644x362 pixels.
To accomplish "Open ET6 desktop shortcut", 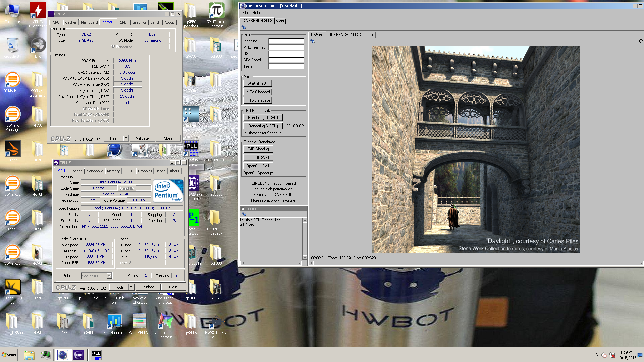I will coord(38,47).
